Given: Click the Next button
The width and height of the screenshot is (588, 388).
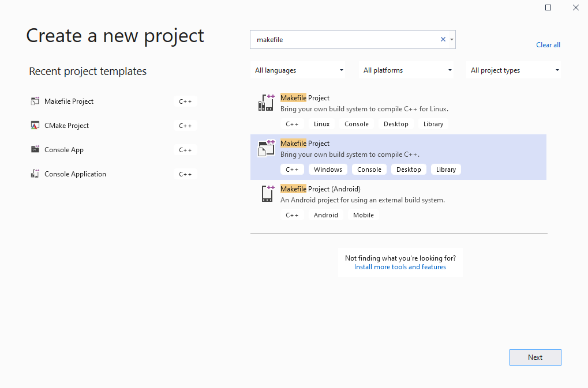Looking at the screenshot, I should 535,357.
